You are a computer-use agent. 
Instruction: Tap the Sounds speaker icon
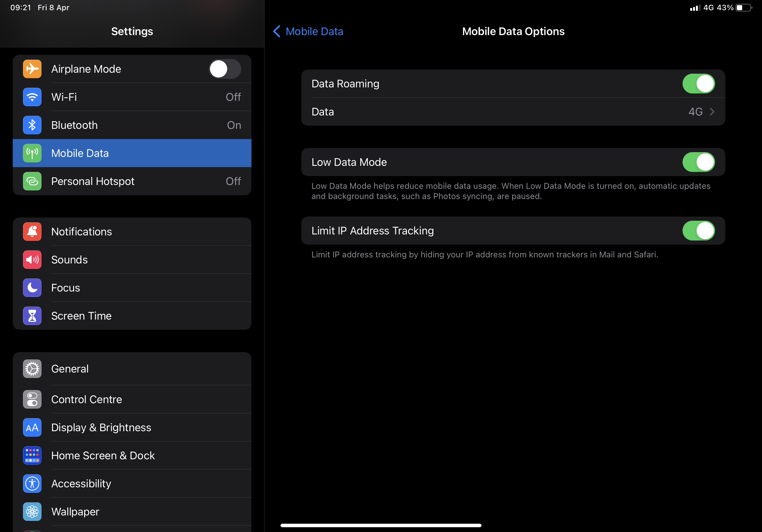pos(32,260)
